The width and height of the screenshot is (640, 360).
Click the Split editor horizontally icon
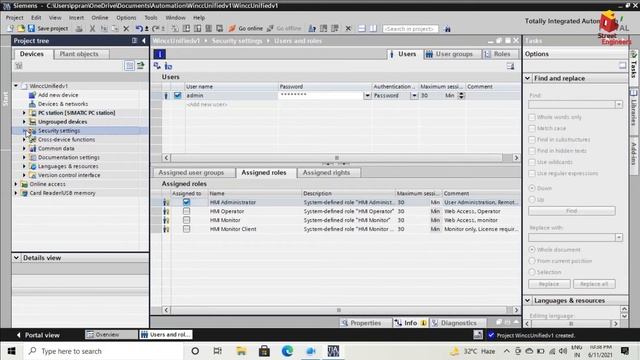coord(362,29)
